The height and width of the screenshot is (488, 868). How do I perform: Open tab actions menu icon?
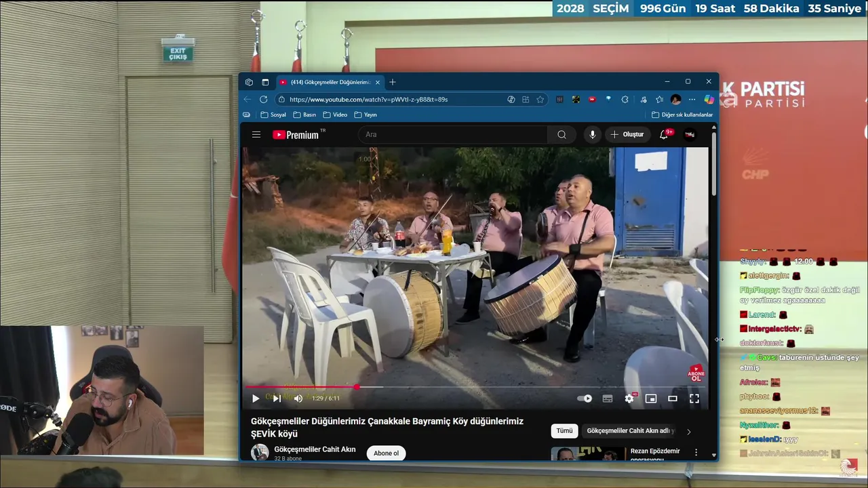pos(265,82)
